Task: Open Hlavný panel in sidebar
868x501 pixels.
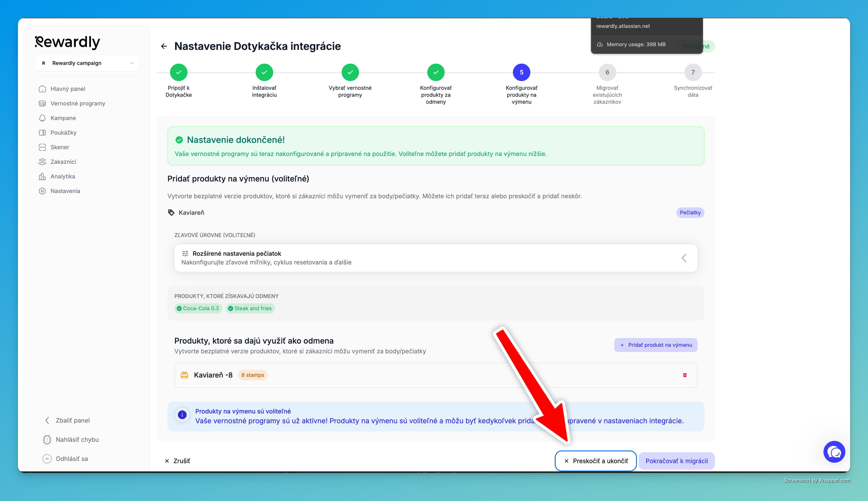Action: point(67,89)
